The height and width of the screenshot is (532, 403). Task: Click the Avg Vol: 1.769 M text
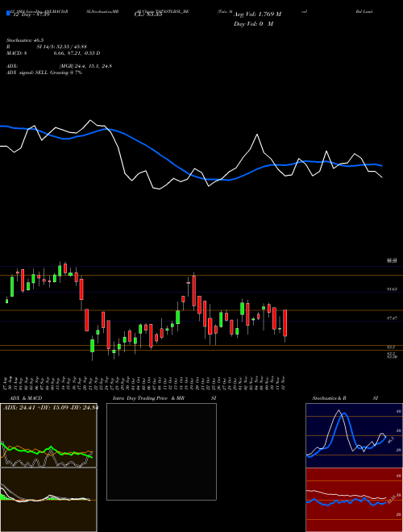(x=257, y=15)
